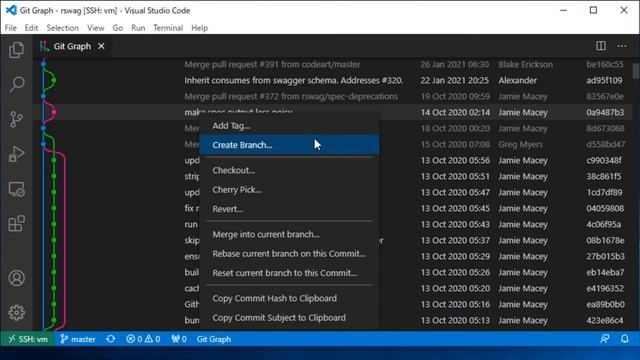The image size is (640, 360).
Task: Open the Manage gear icon
Action: pos(16,313)
